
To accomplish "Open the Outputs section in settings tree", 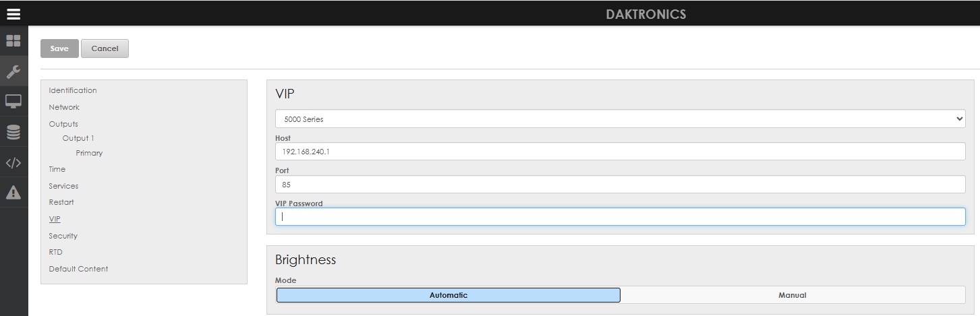I will point(63,124).
